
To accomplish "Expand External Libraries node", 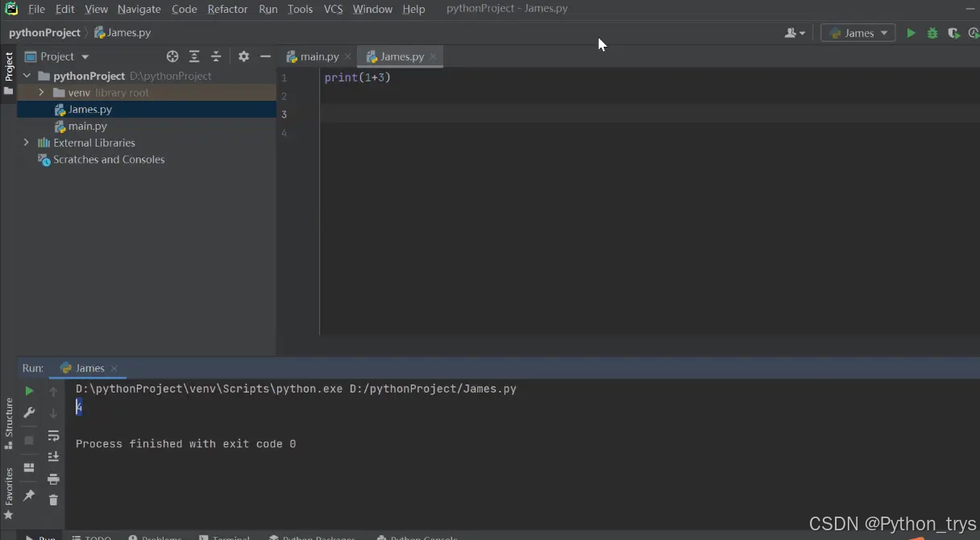I will point(27,143).
